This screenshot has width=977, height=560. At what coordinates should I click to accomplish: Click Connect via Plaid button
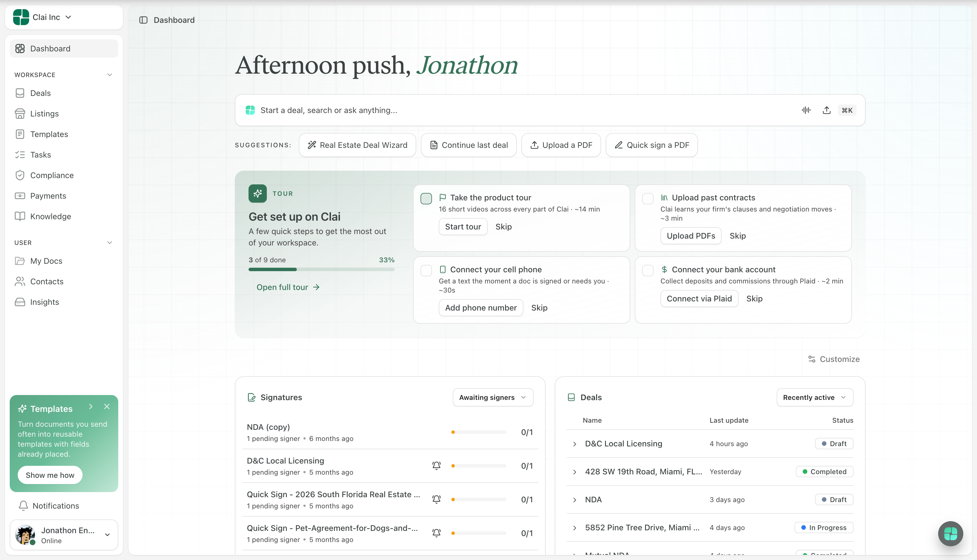[x=699, y=299]
